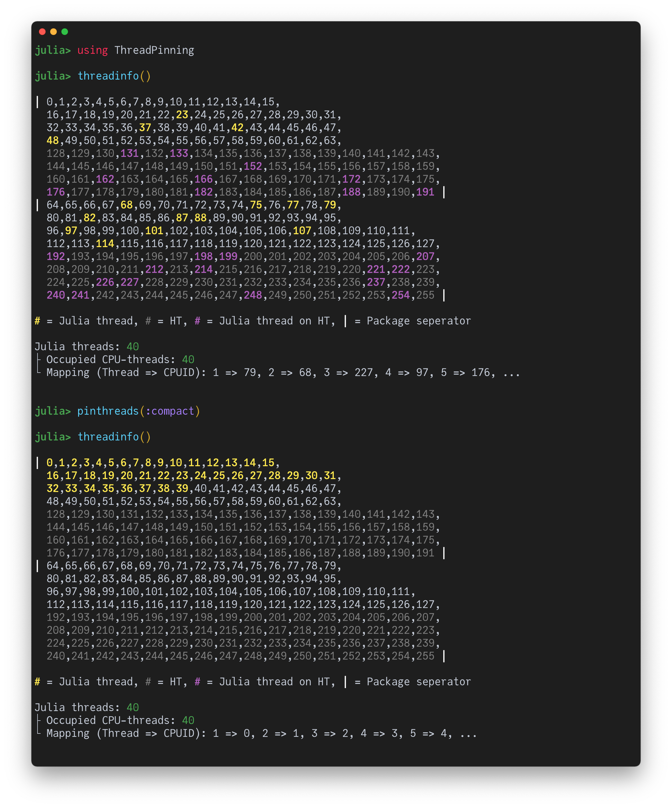Click yellow highlighted CPU number 101

point(154,231)
